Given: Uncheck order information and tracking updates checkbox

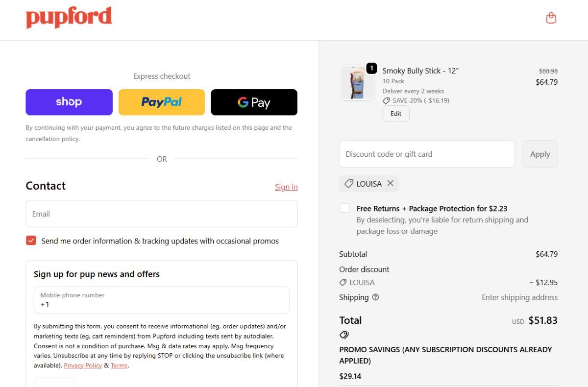Looking at the screenshot, I should click(x=31, y=241).
